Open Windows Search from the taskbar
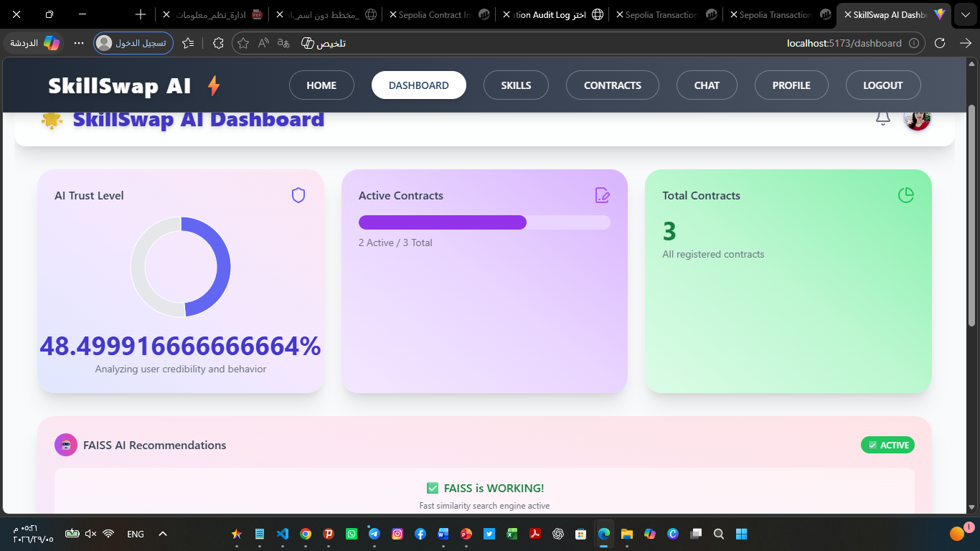The height and width of the screenshot is (551, 980). pyautogui.click(x=719, y=534)
